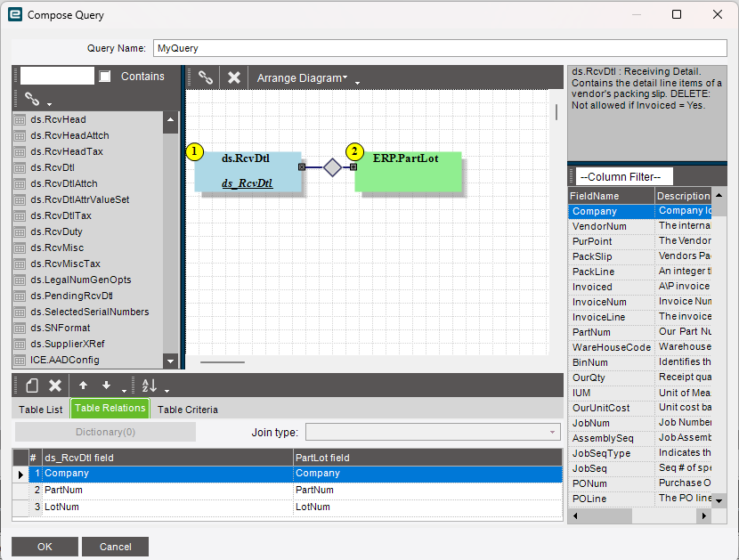The width and height of the screenshot is (739, 560).
Task: Switch to the Table List tab
Action: 41,410
